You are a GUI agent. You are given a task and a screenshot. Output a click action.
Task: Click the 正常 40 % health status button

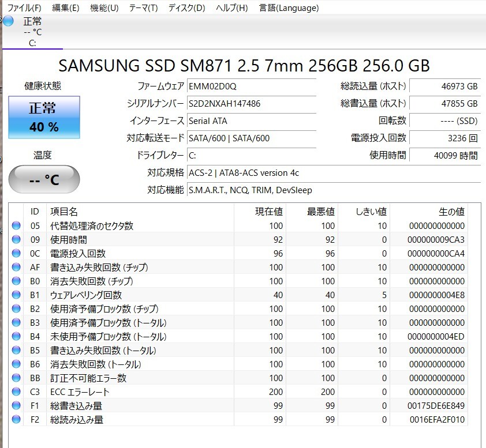44,117
